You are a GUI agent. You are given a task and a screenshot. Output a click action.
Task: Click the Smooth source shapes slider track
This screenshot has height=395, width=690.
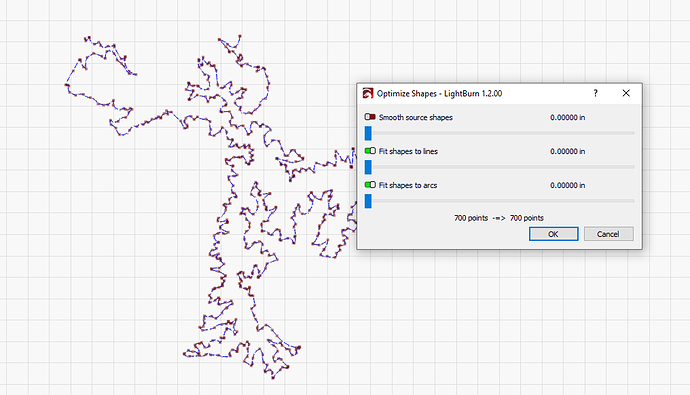pos(500,133)
